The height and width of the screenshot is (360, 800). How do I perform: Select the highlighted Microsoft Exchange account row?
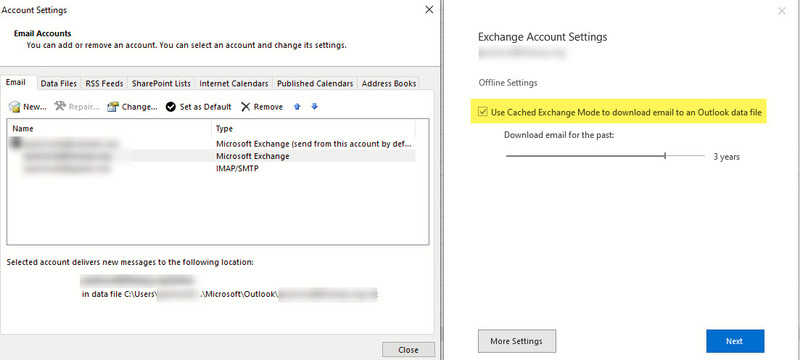(211, 156)
